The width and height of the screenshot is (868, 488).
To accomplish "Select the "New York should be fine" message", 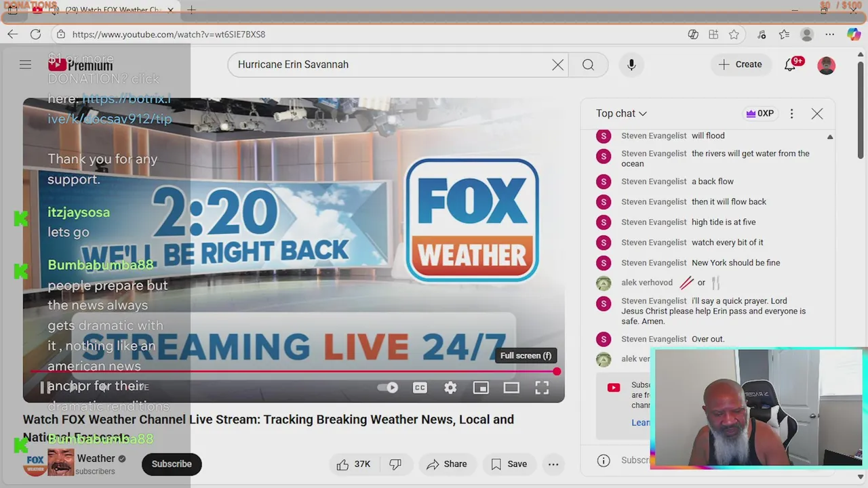I will [x=736, y=263].
